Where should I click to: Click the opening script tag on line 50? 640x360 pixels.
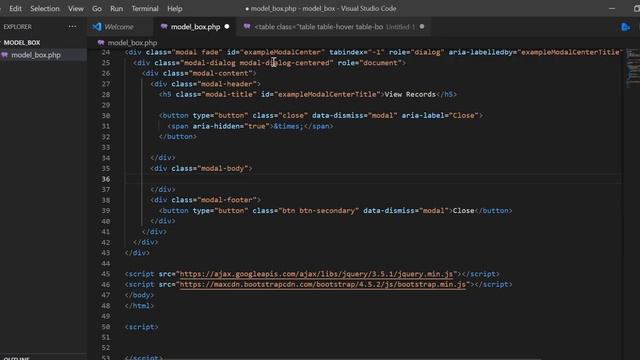(x=142, y=327)
